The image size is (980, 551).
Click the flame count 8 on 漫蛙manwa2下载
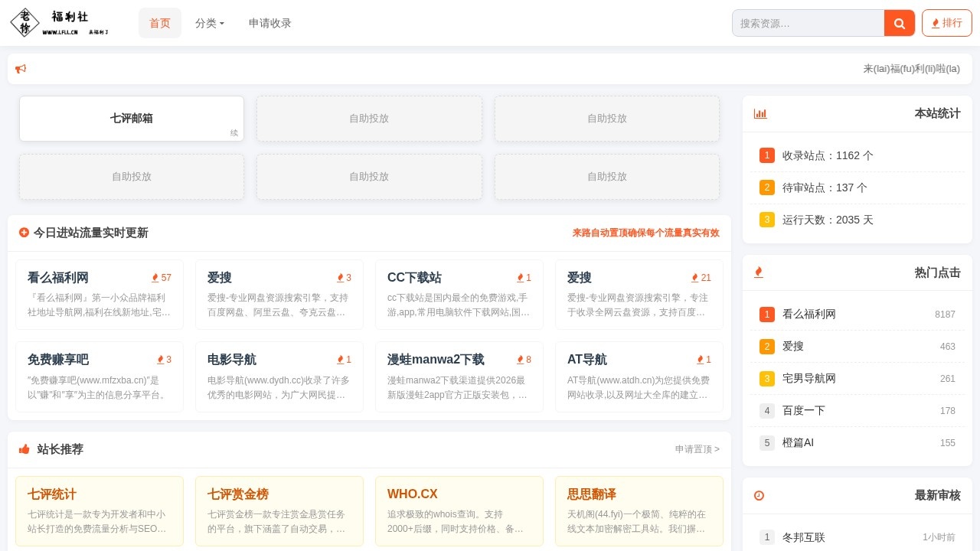(524, 360)
